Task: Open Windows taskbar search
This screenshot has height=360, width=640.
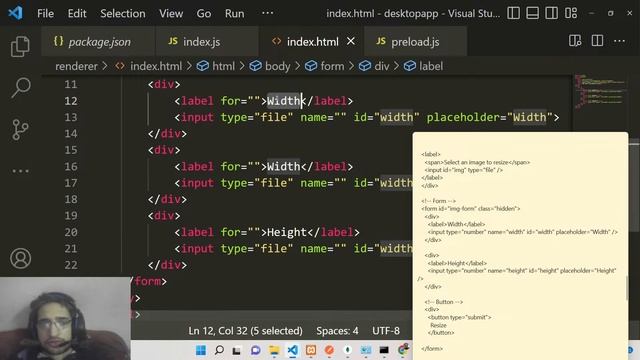Action: 219,350
